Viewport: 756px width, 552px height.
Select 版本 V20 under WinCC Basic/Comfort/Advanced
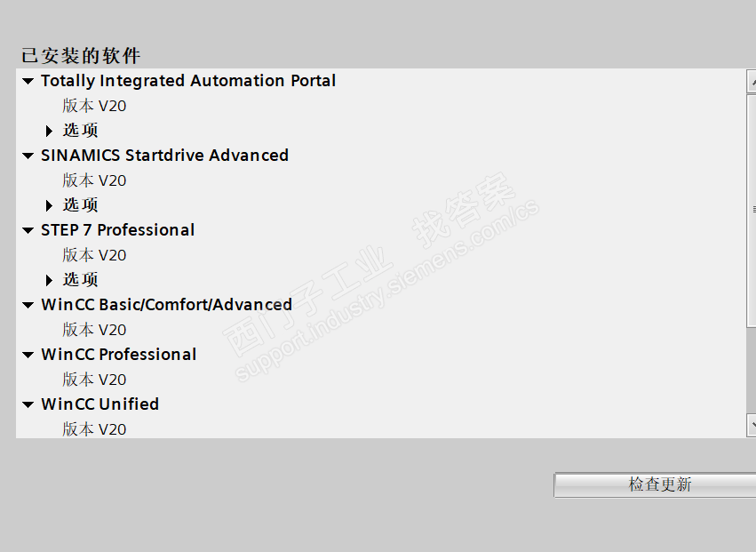(94, 330)
